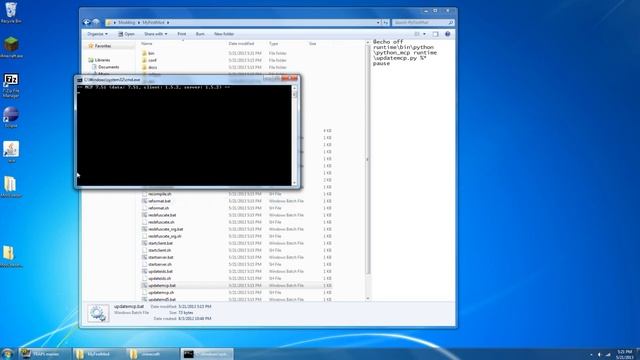This screenshot has width=640, height=360.
Task: Select the docs folder
Action: 153,67
